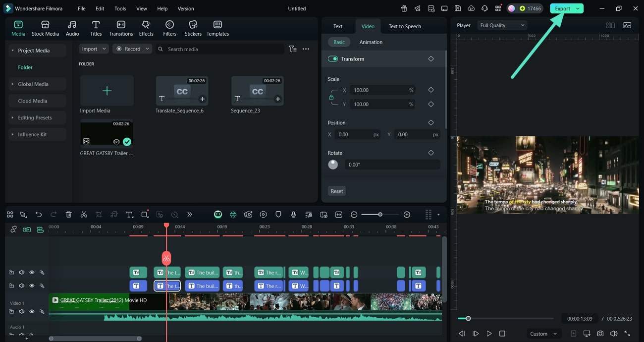The image size is (644, 342).
Task: Toggle the Position keyframe diamond
Action: (431, 122)
